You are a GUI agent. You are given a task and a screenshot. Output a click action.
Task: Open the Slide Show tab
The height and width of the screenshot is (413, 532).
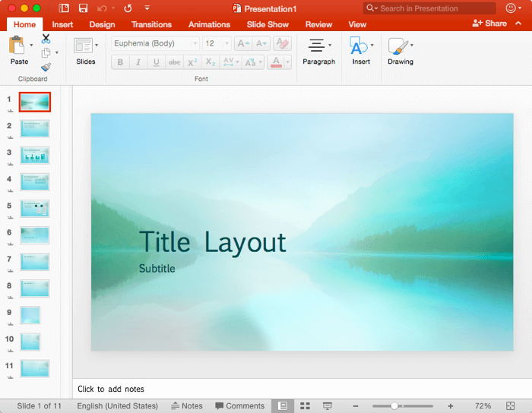click(x=268, y=24)
